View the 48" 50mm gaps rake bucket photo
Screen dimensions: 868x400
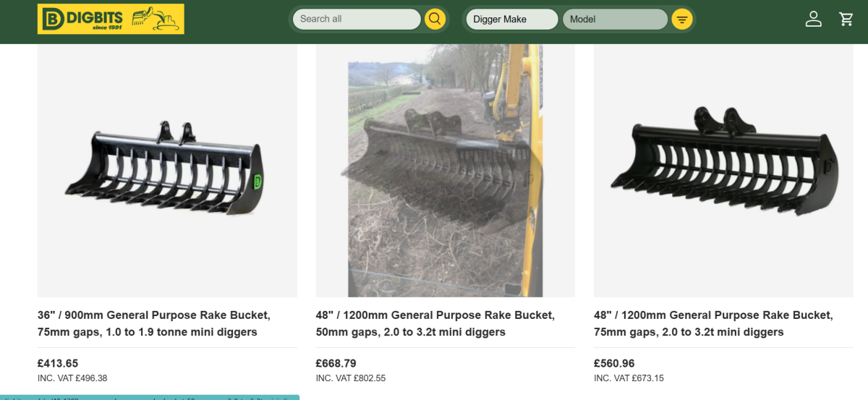click(446, 171)
